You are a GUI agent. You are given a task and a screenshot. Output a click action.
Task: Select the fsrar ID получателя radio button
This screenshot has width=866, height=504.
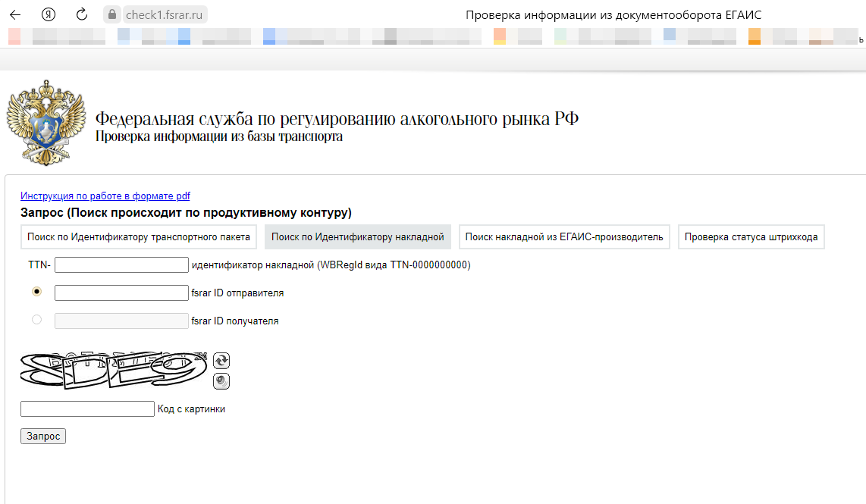click(x=36, y=319)
